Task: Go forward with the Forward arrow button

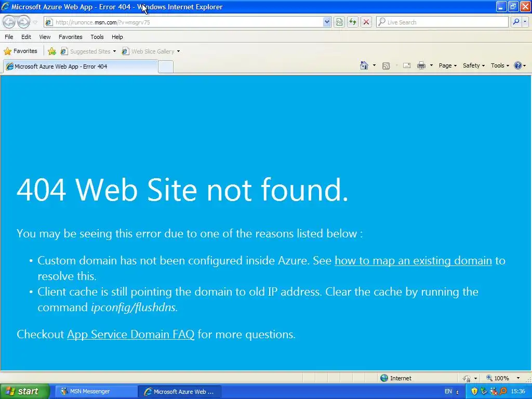Action: [x=23, y=22]
